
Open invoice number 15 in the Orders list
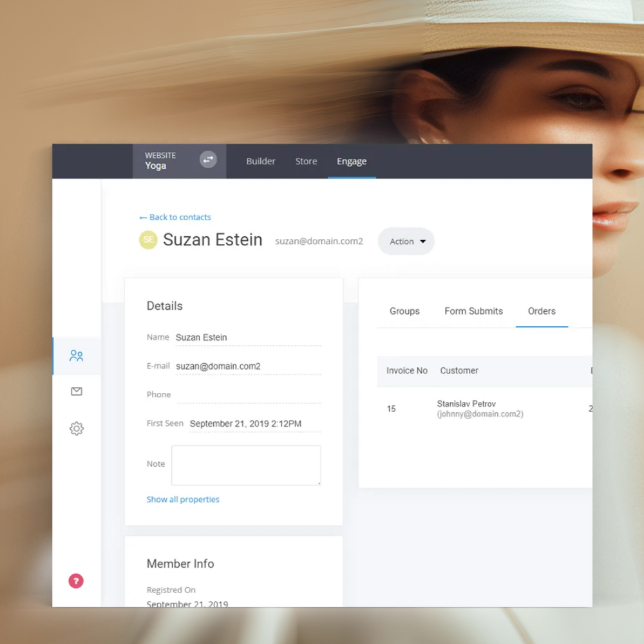click(391, 408)
